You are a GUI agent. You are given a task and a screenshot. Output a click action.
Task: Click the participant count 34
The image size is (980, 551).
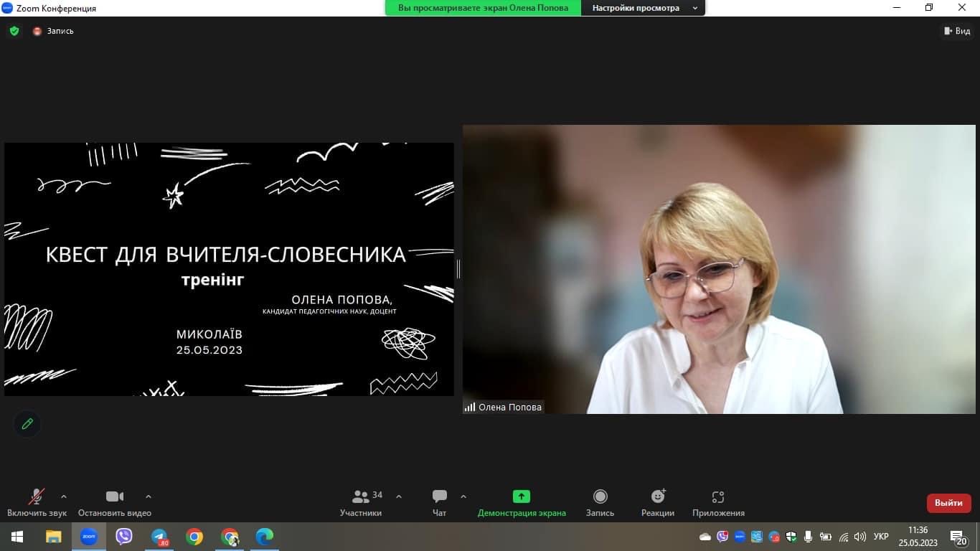(x=377, y=495)
